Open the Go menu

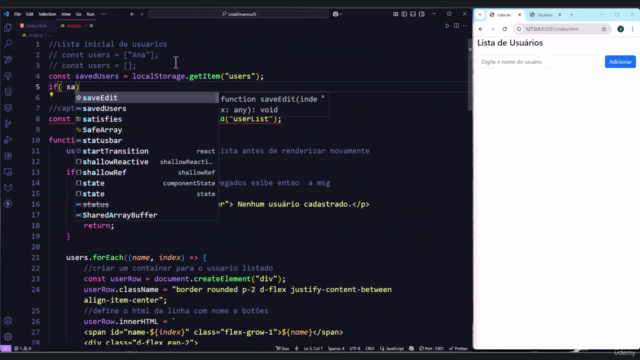(78, 14)
